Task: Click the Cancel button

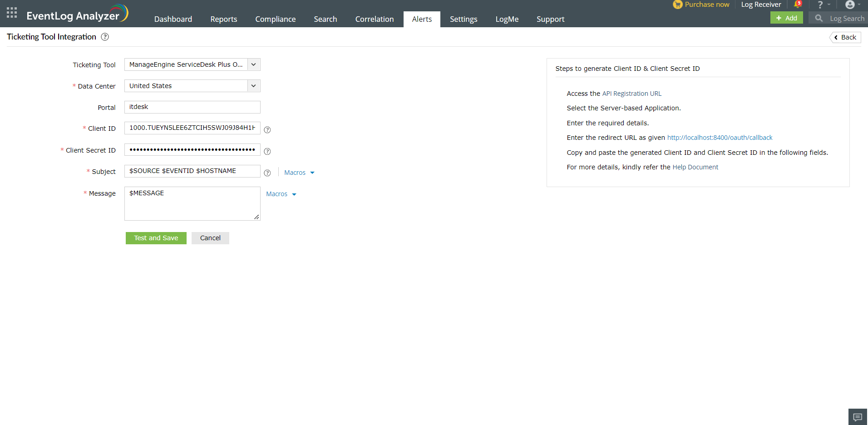Action: tap(210, 238)
